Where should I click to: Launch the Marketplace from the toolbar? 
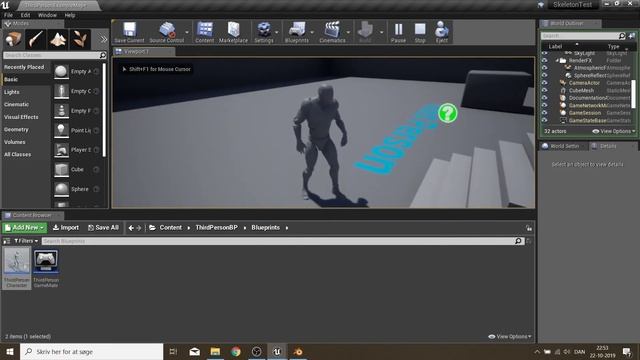[x=233, y=30]
